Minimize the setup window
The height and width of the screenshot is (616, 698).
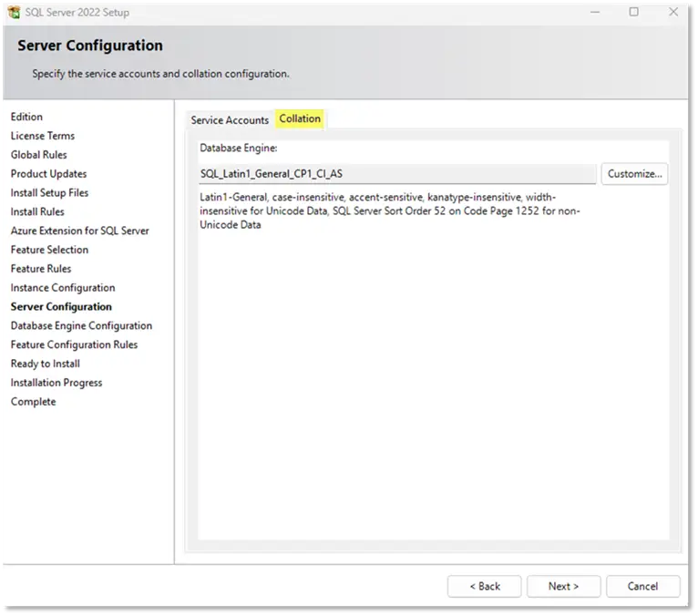[595, 12]
